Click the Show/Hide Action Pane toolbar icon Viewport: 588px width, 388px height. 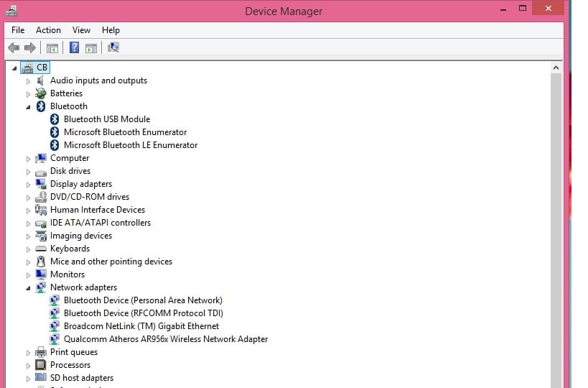91,48
